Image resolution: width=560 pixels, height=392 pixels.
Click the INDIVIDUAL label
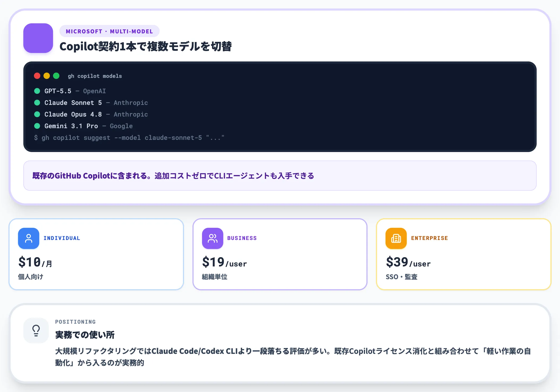pos(62,238)
